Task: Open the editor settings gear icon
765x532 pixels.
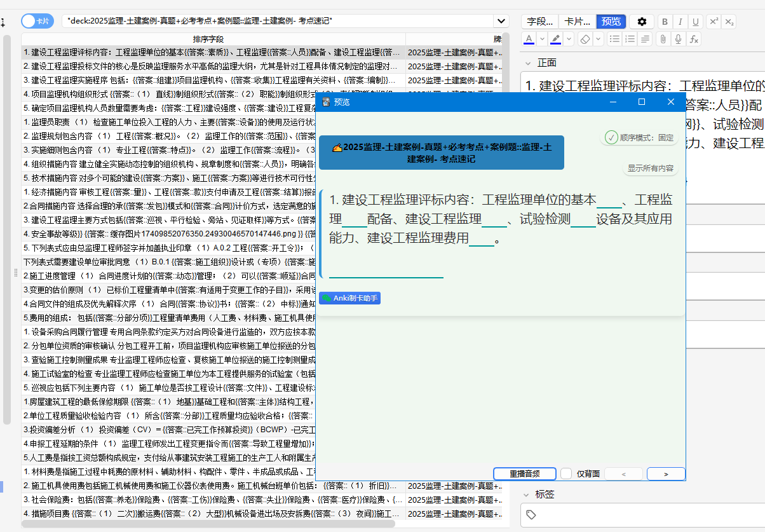Action: point(642,22)
